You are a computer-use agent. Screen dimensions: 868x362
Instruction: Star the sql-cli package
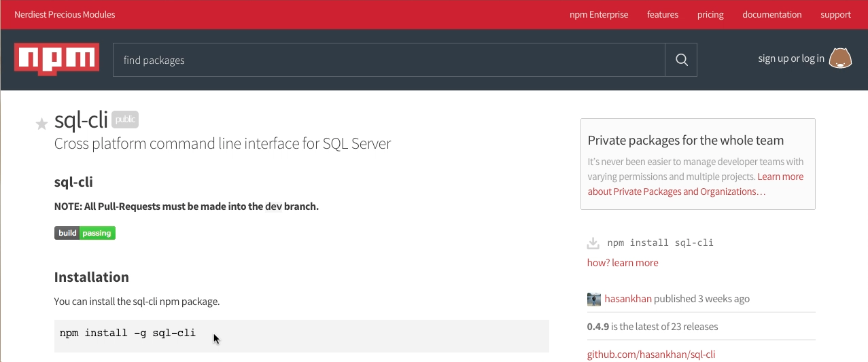(41, 123)
